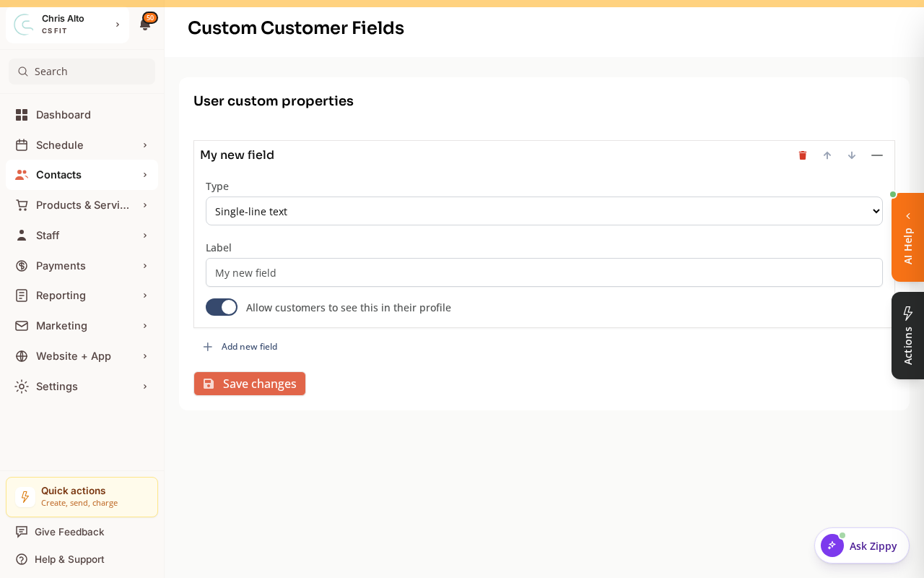924x578 pixels.
Task: Click the plus icon beside Add new field
Action: [x=208, y=347]
